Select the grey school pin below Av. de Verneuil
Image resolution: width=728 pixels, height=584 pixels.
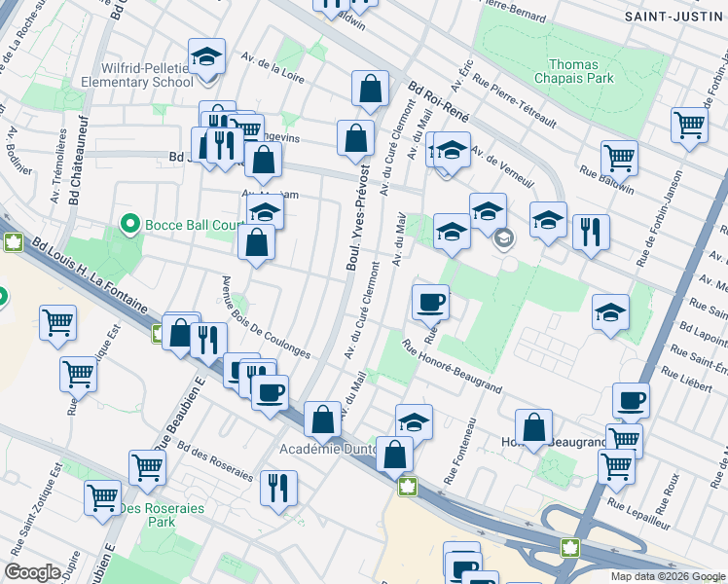[504, 239]
